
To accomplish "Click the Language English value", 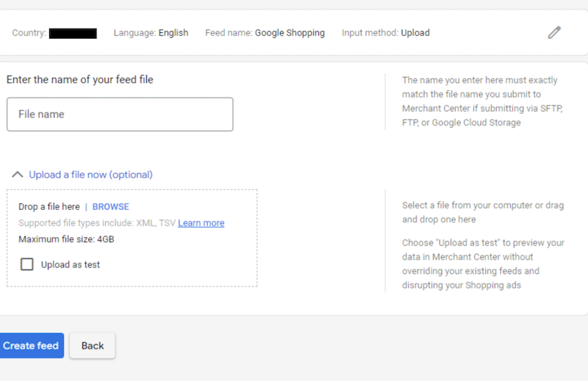I will (173, 33).
